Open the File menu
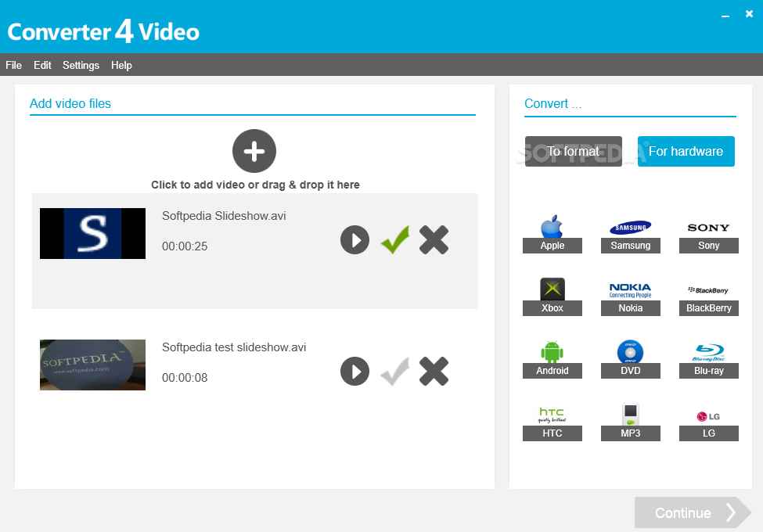The width and height of the screenshot is (763, 532). [x=14, y=65]
